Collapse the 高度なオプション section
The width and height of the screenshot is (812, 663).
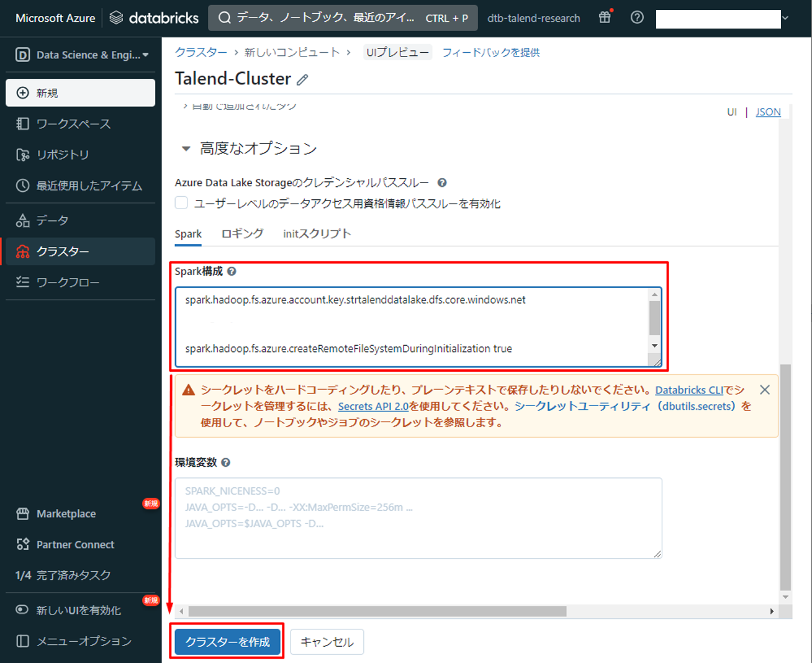pyautogui.click(x=186, y=149)
